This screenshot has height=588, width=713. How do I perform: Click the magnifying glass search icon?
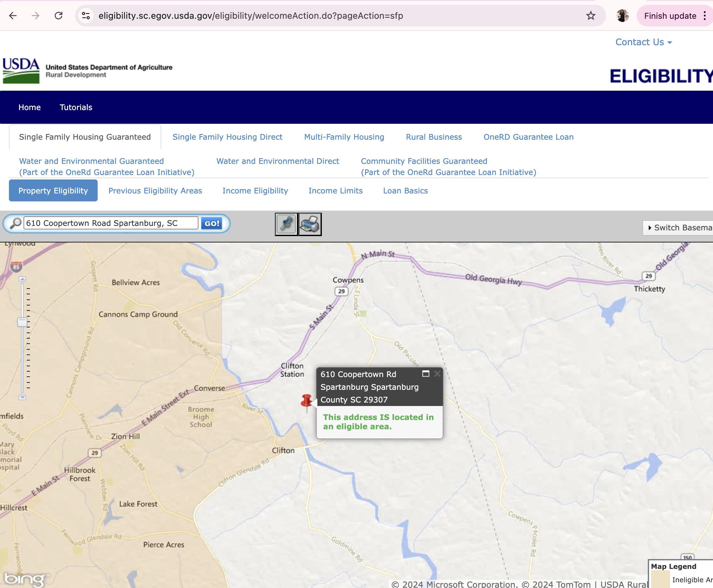click(15, 223)
